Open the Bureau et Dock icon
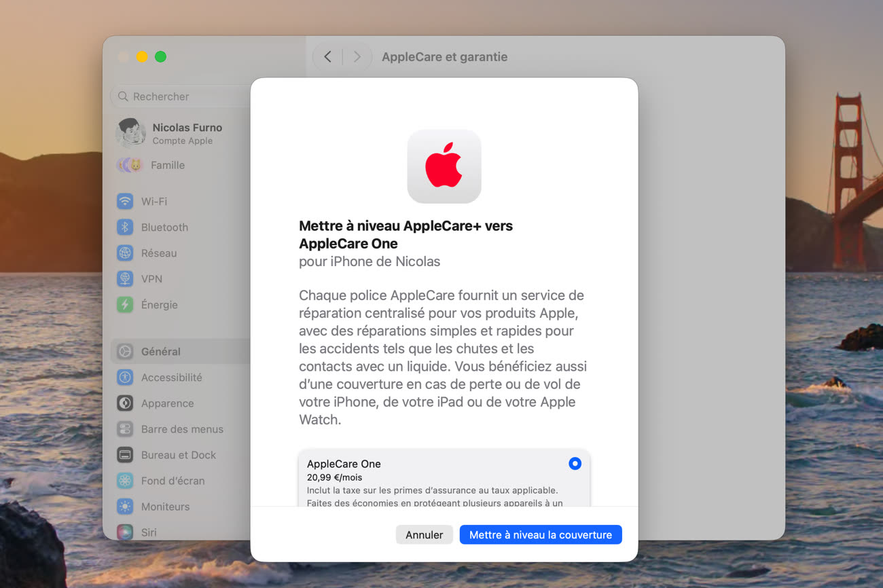883x588 pixels. point(125,455)
